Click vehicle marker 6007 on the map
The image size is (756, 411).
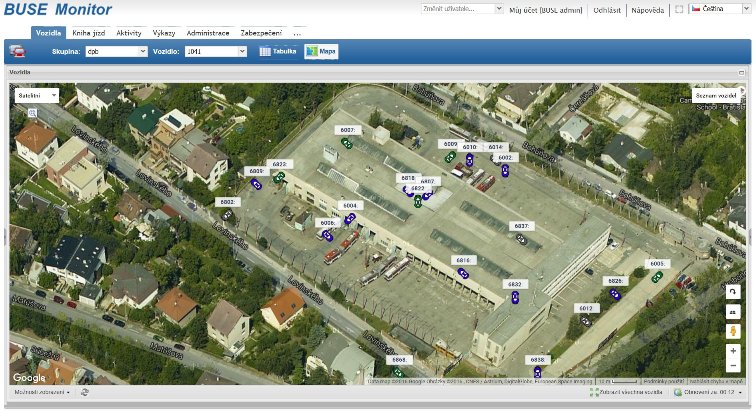(x=346, y=143)
